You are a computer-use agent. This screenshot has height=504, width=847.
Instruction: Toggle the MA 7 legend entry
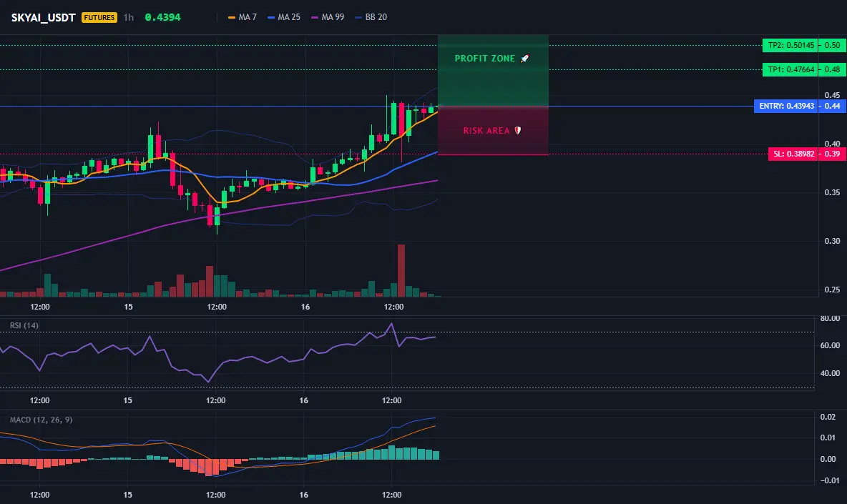[243, 17]
